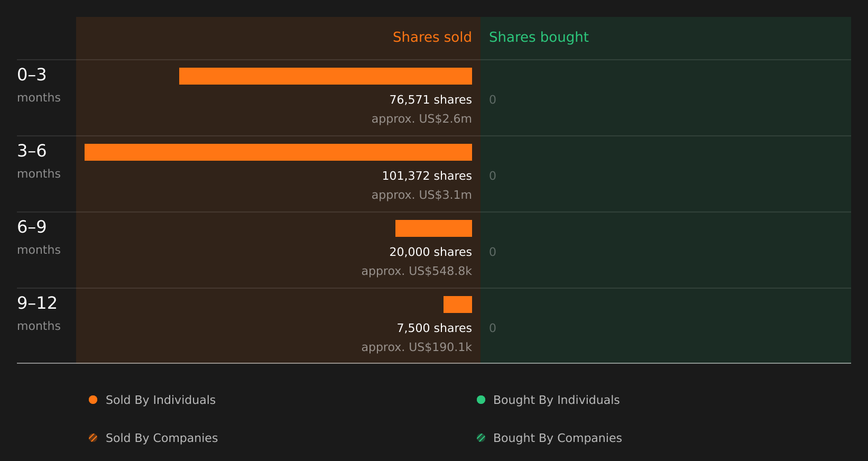Select the Bought By Individuals legend label

coord(556,400)
